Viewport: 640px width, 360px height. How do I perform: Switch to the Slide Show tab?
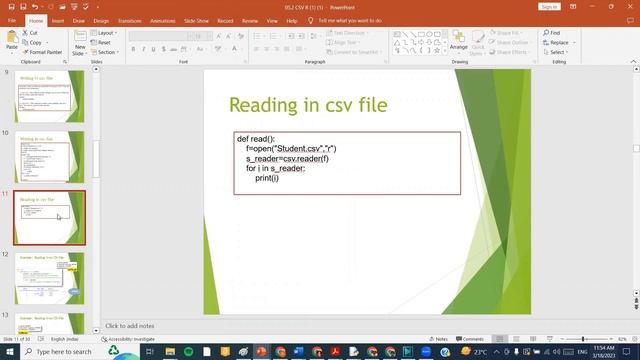196,20
